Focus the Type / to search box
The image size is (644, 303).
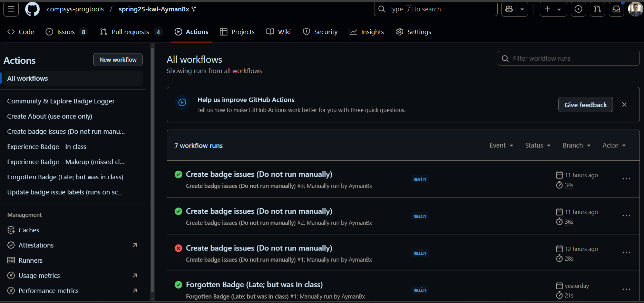[x=436, y=9]
